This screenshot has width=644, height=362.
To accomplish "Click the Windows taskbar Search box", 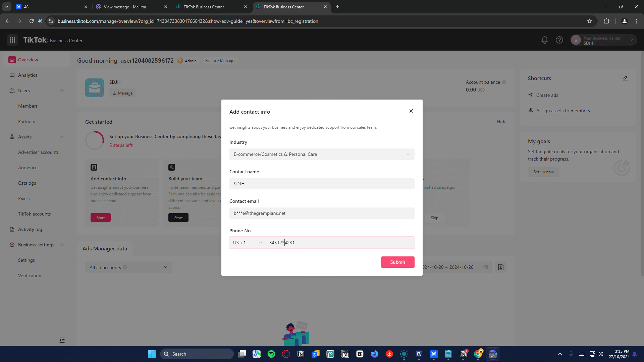I will [197, 354].
